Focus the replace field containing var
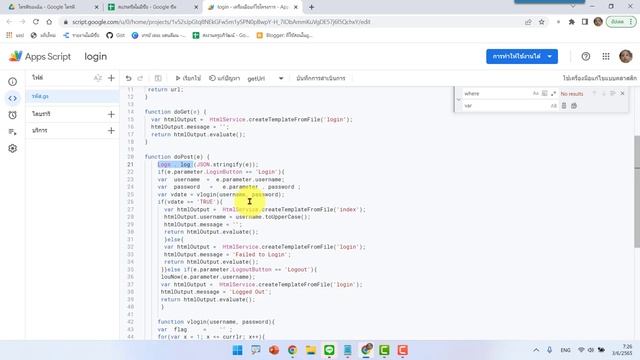 coord(505,106)
